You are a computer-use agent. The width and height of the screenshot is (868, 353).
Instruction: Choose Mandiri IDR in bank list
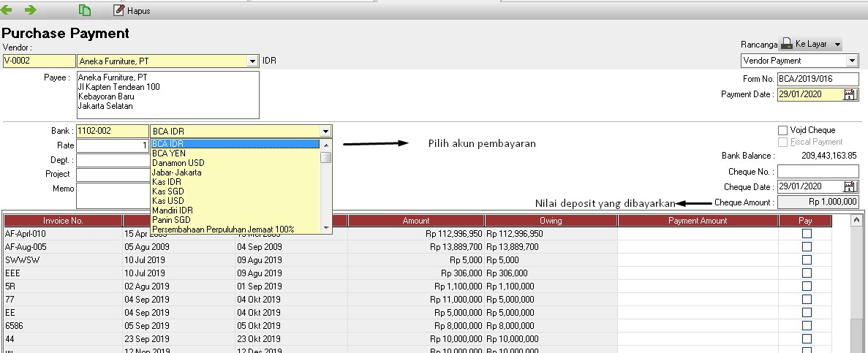click(x=172, y=210)
